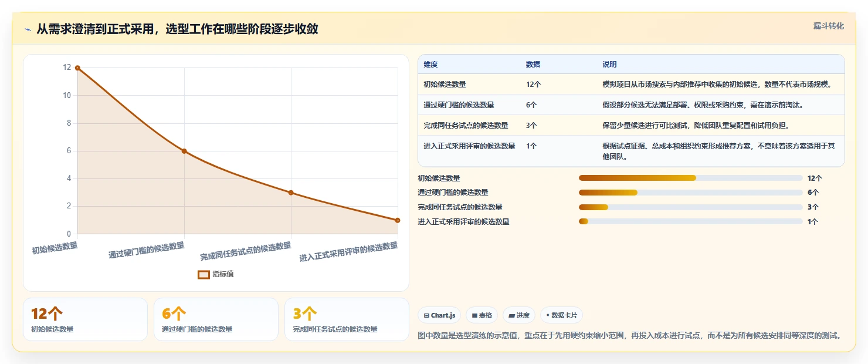Click the 12个 value beside the progress bars
868x364 pixels.
coord(815,178)
